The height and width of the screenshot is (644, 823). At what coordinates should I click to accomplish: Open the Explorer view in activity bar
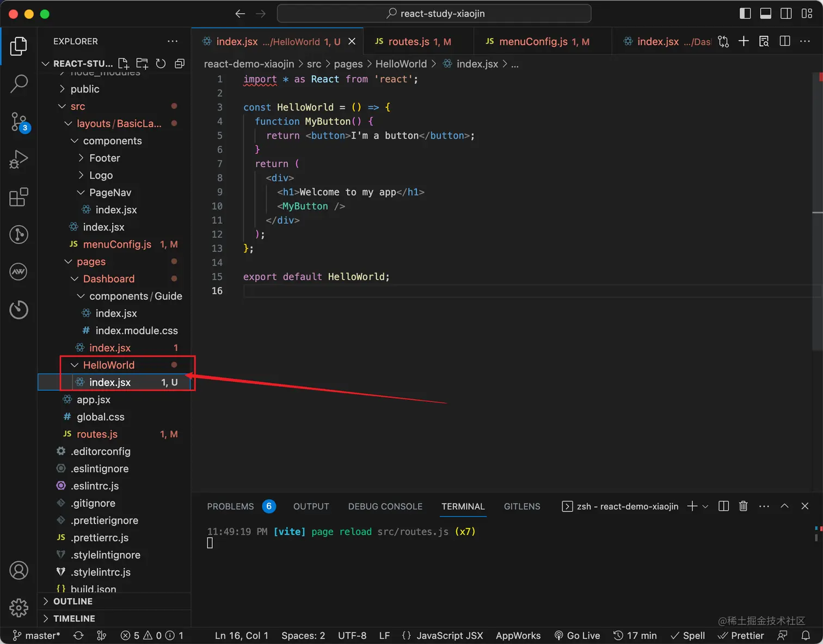pyautogui.click(x=19, y=46)
